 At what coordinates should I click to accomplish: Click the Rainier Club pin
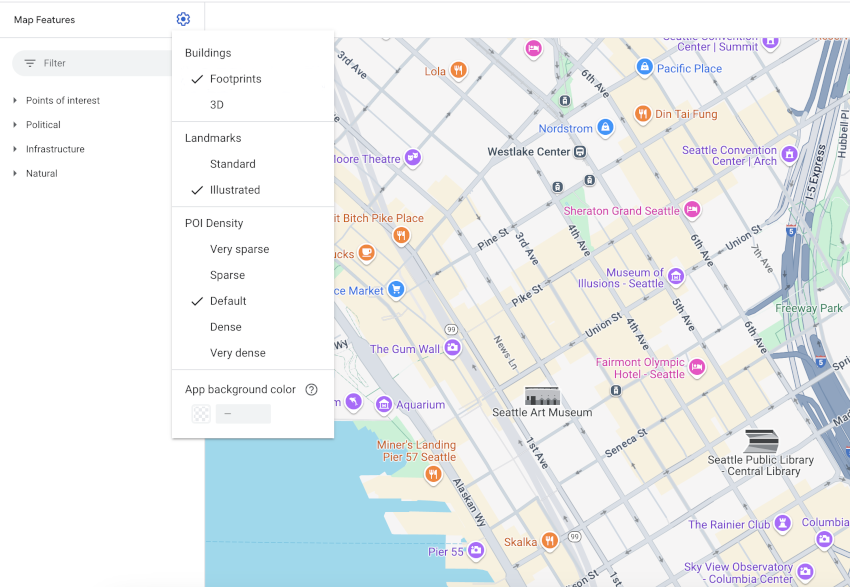[782, 523]
